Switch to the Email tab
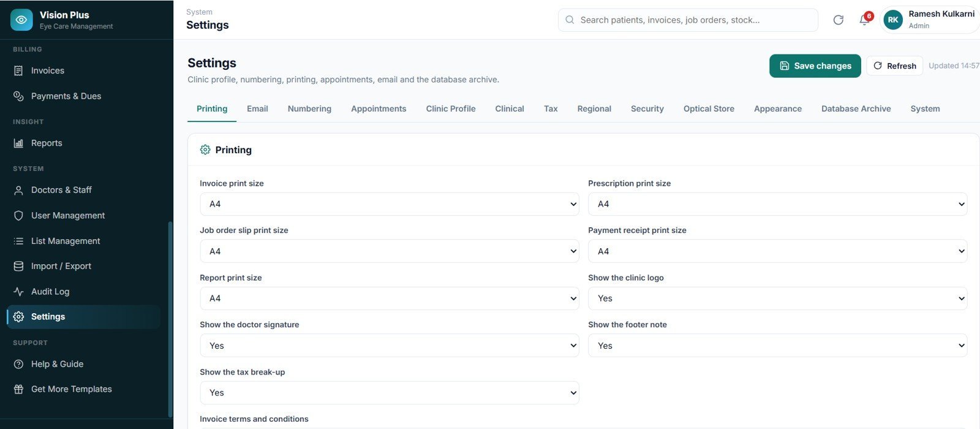The width and height of the screenshot is (980, 429). (257, 109)
